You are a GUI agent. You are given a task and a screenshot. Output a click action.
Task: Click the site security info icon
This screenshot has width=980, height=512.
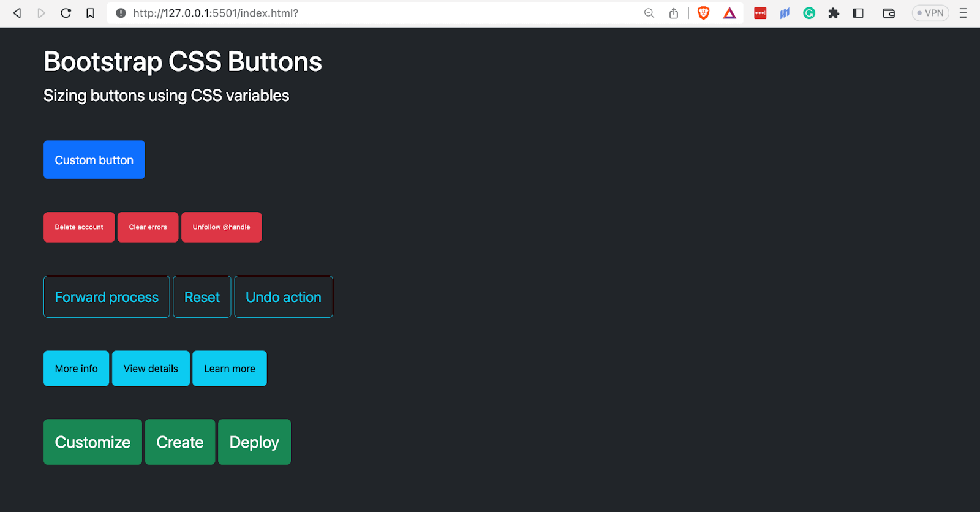click(x=121, y=13)
